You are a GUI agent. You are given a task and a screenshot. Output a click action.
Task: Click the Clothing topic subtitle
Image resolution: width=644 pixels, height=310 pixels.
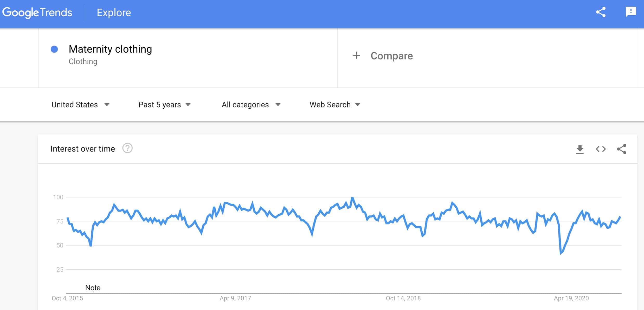click(83, 61)
